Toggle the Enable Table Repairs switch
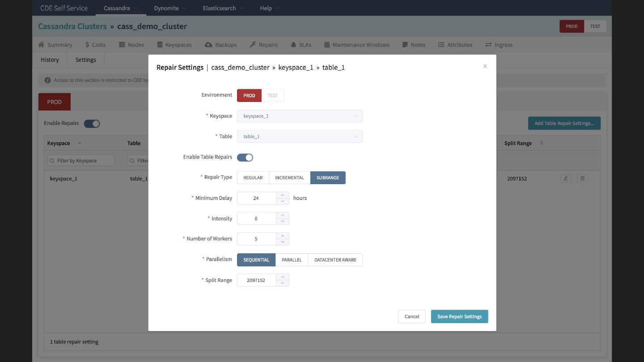644x362 pixels. [245, 157]
